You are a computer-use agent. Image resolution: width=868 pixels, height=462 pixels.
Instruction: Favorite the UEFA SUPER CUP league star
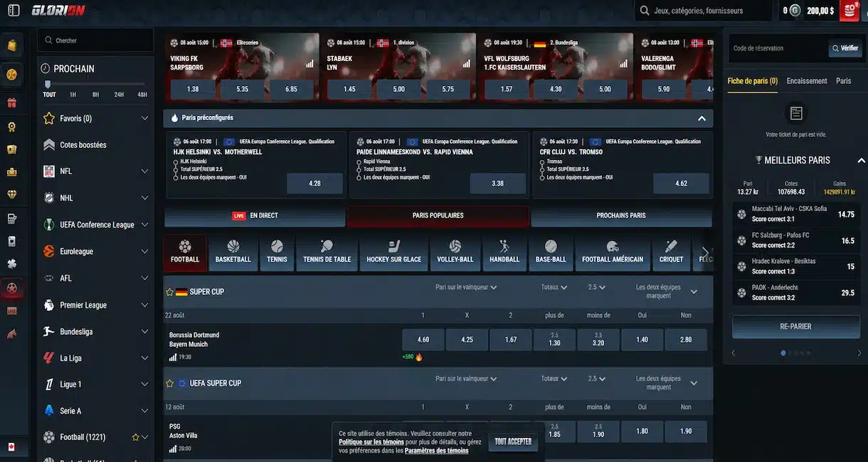click(169, 383)
